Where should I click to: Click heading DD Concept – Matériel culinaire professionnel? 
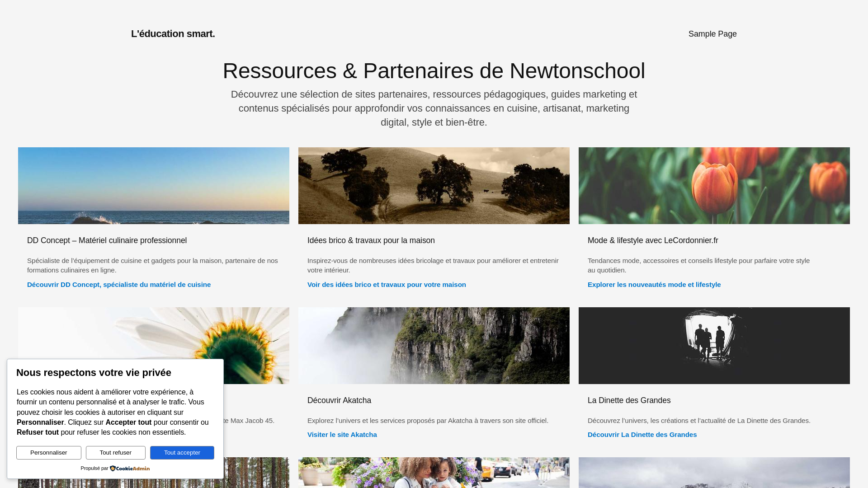tap(107, 240)
